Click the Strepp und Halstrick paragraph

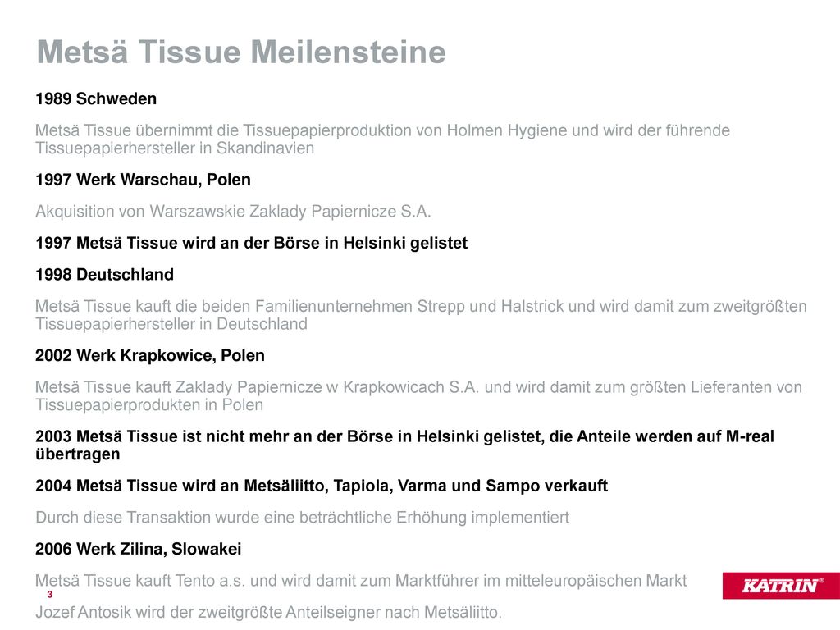tap(421, 315)
